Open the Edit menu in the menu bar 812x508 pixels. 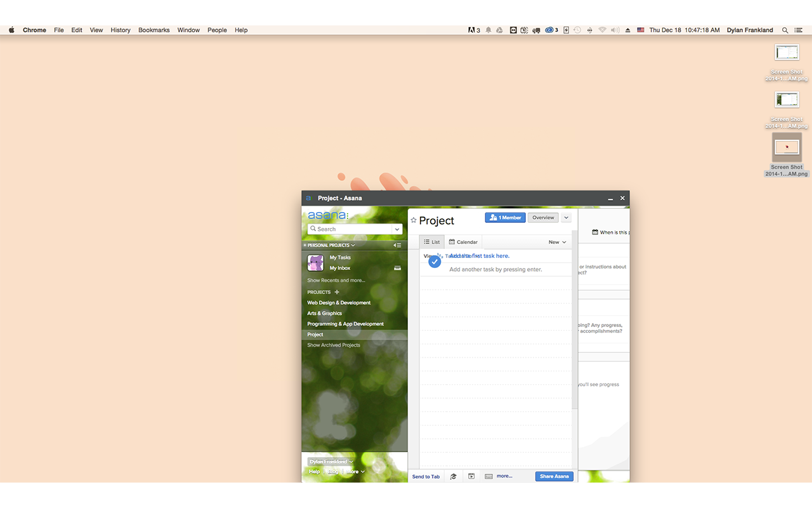[77, 30]
